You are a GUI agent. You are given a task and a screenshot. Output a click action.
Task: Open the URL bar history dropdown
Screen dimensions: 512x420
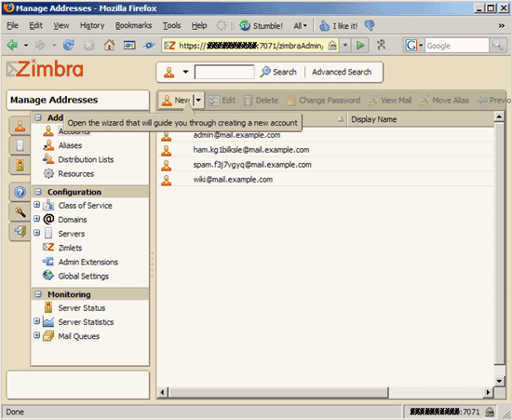tap(345, 46)
